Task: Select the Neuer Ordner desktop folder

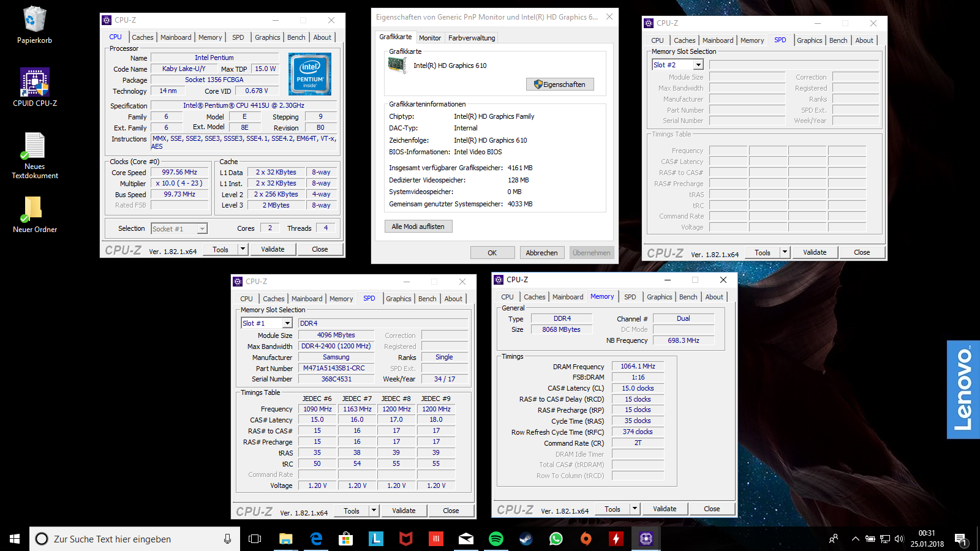Action: (x=35, y=214)
